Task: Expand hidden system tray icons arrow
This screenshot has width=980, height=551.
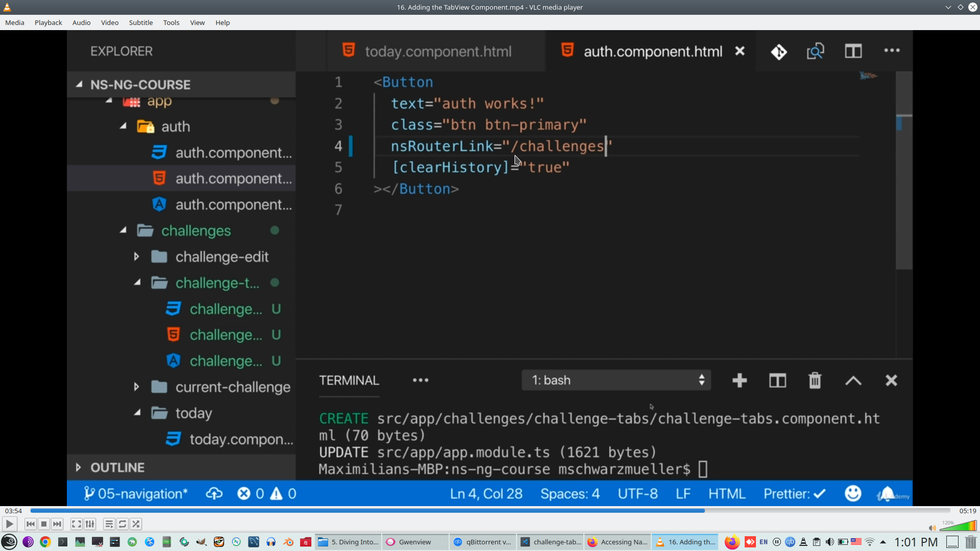Action: coord(883,542)
